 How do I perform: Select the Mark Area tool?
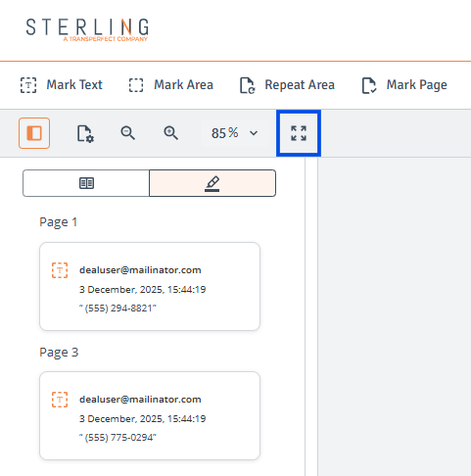[171, 85]
